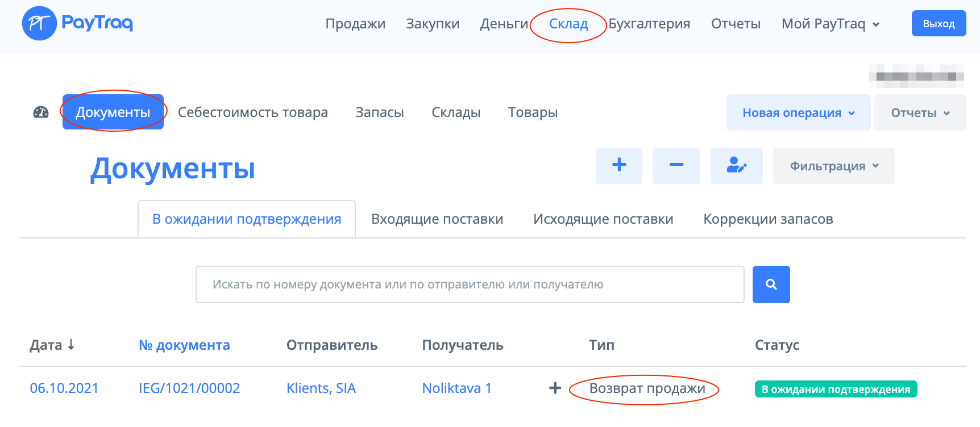Open document IEG/1021/00002 link
Screen dimensions: 980x427
pos(189,388)
